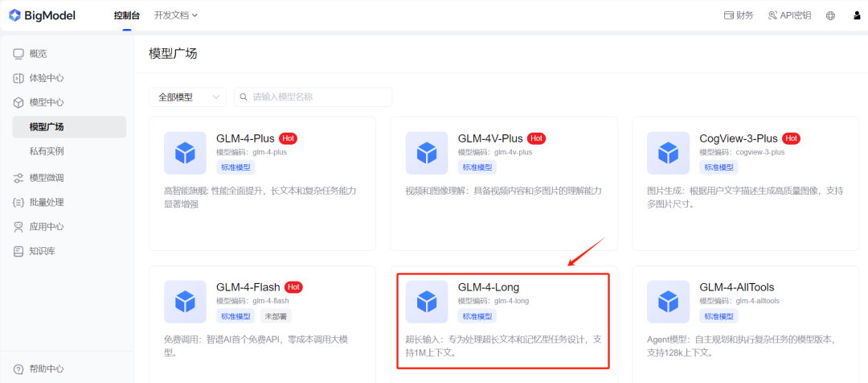Open the user profile avatar icon
The width and height of the screenshot is (868, 383).
click(857, 15)
